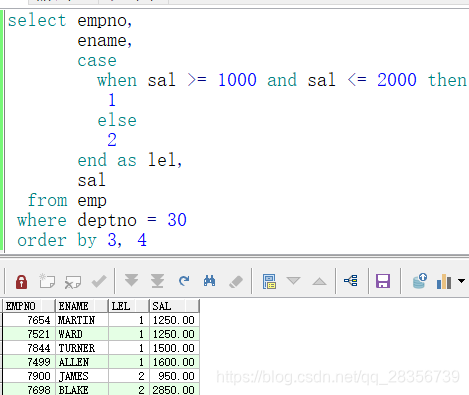Go to previous record arrow
Image resolution: width=469 pixels, height=395 pixels.
point(319,282)
